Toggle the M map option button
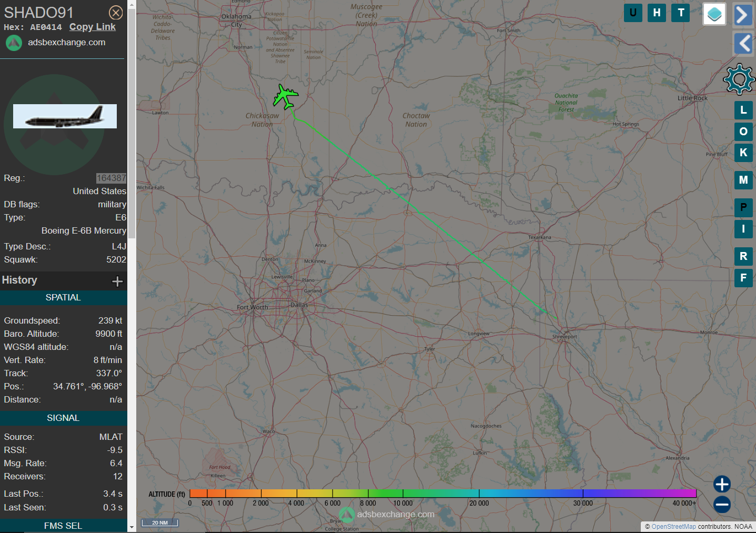The image size is (756, 533). 743,180
